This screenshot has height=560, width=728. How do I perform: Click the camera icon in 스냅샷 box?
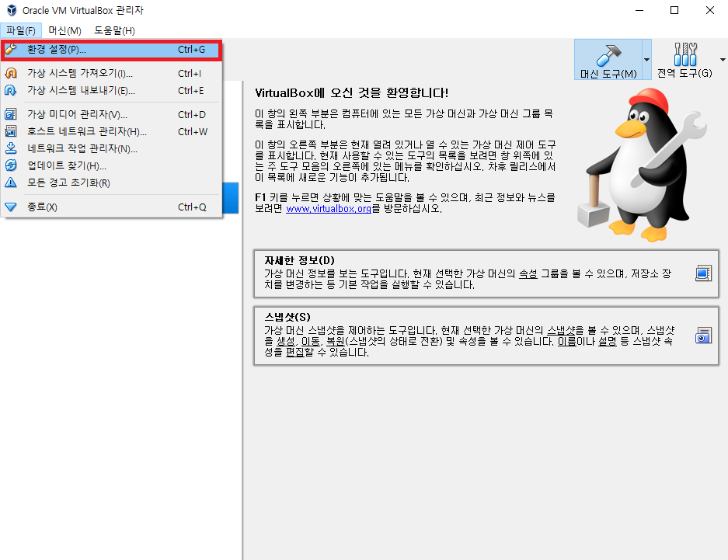[703, 335]
